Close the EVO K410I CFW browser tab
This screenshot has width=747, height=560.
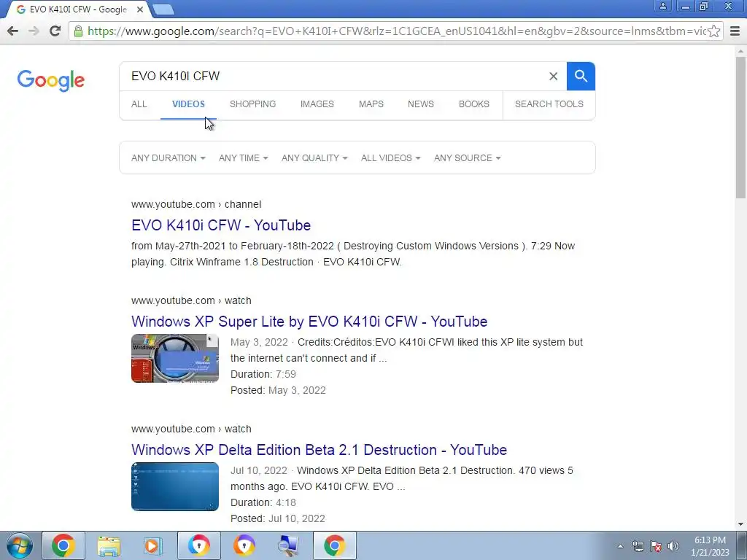(139, 9)
